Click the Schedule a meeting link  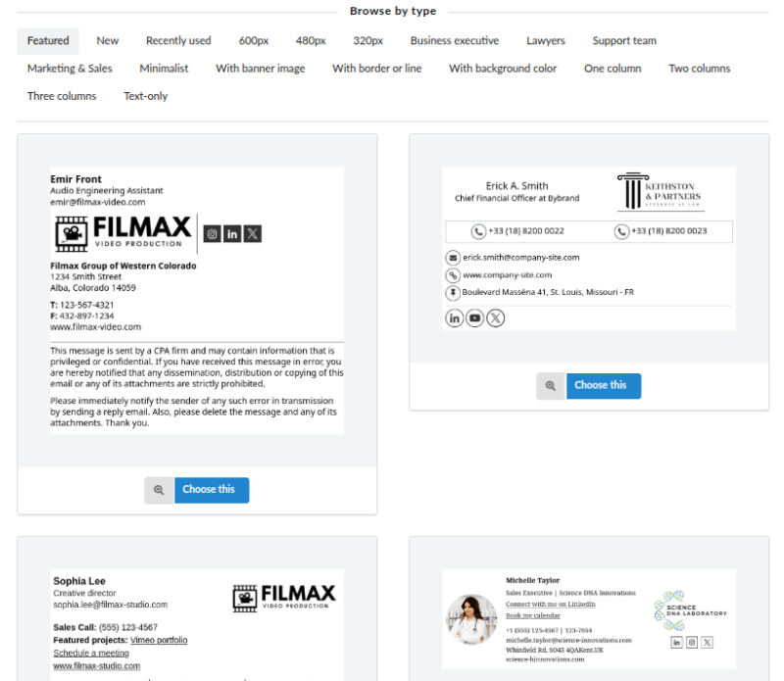point(91,653)
